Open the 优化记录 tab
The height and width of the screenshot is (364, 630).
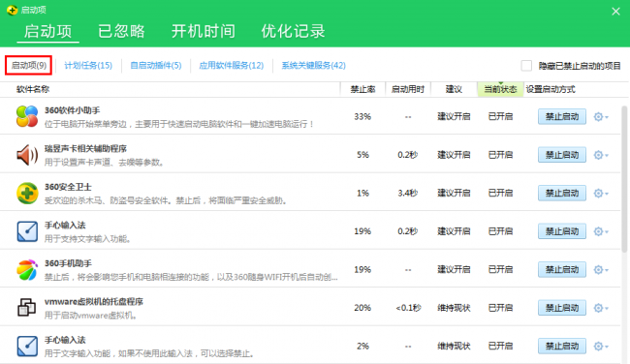tap(293, 31)
